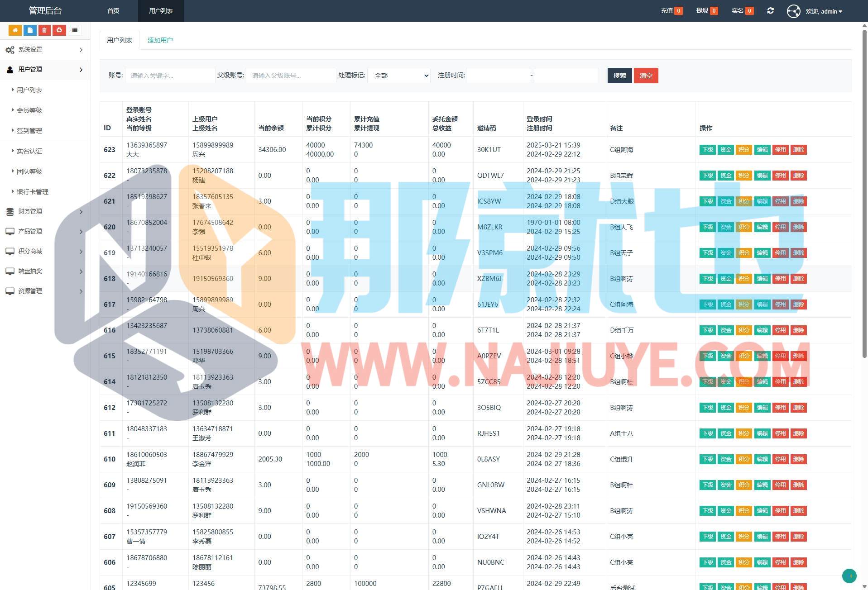Click the dark 搜索 button

pyautogui.click(x=619, y=76)
